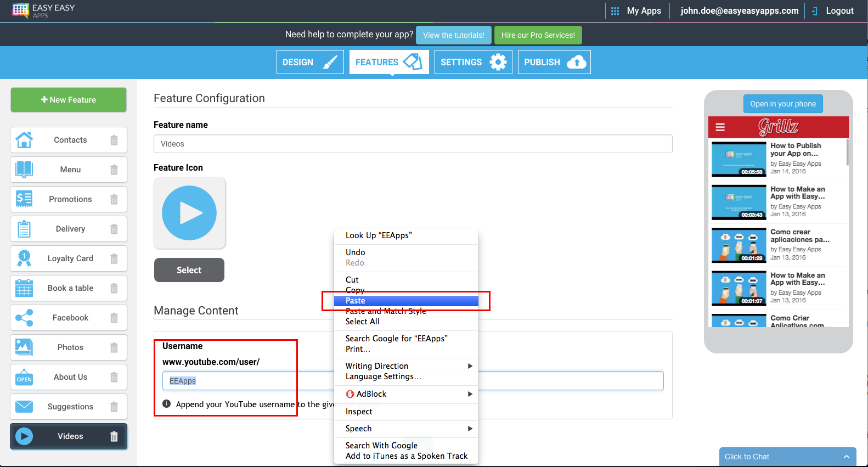
Task: Click the Contacts house icon
Action: 24,140
